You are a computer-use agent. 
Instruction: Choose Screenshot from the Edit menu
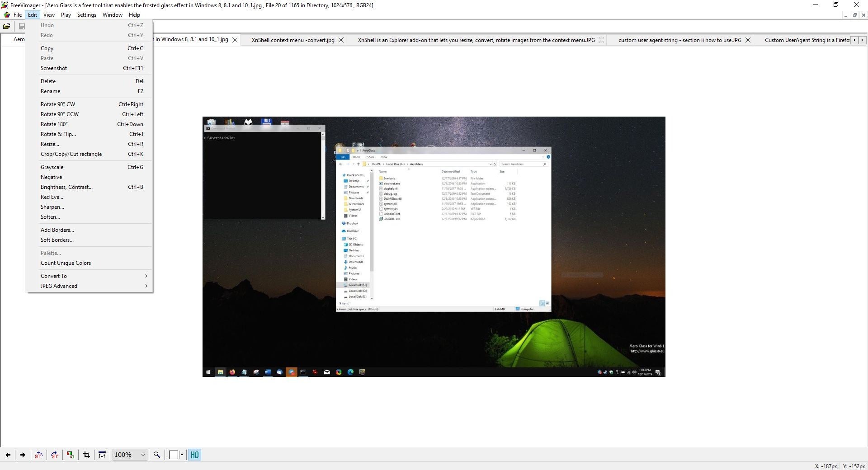[x=90, y=68]
